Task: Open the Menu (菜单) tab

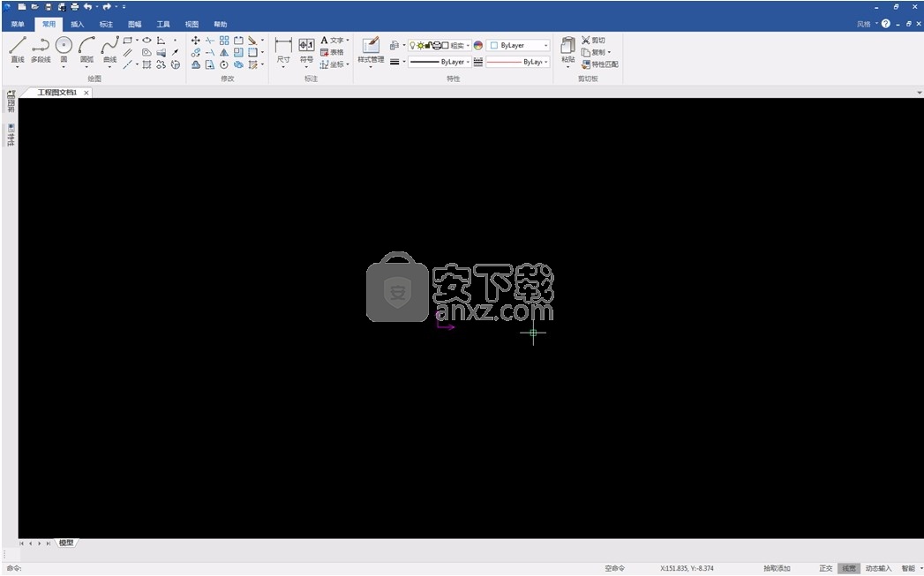Action: coord(18,24)
